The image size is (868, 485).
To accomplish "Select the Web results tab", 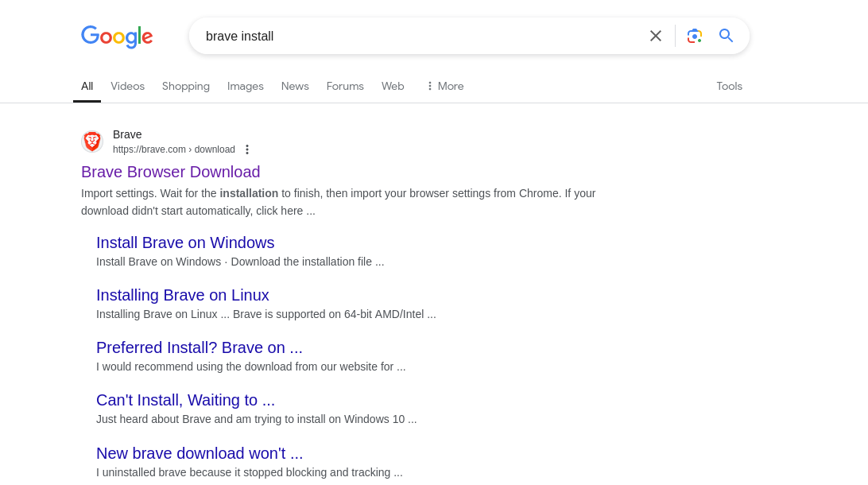I will click(393, 87).
